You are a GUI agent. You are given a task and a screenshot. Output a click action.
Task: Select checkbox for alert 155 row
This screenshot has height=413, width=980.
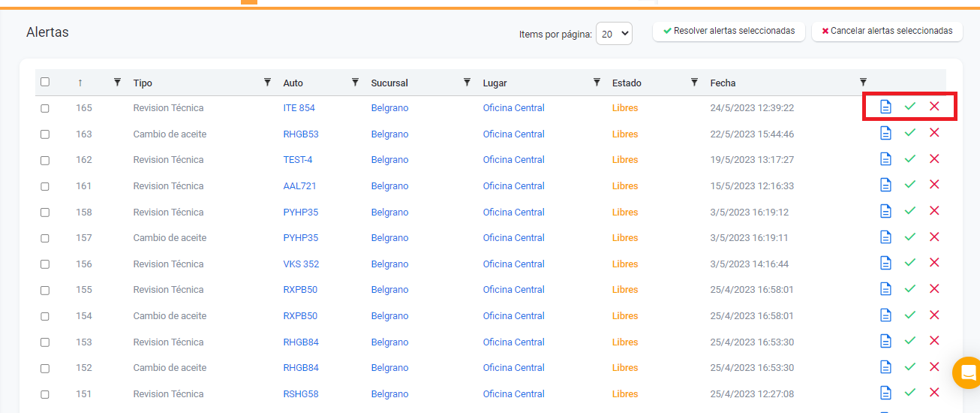click(x=45, y=290)
